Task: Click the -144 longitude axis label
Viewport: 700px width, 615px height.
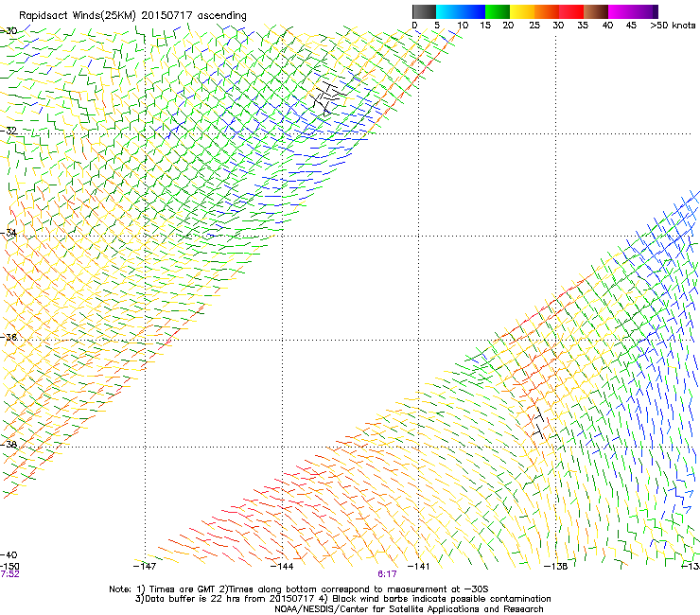Action: click(282, 566)
